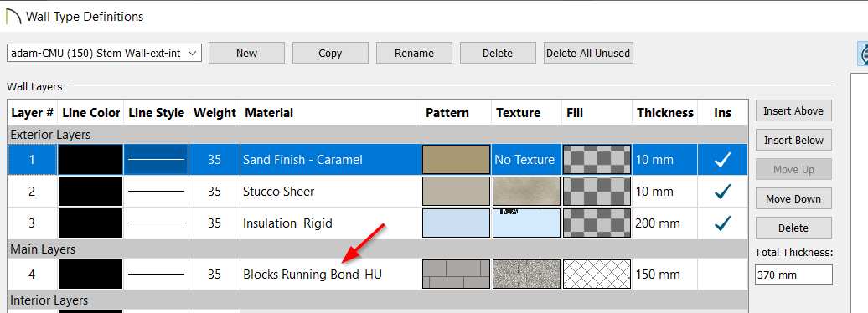Click the Delete All Unused button
Viewport: 868px width, 313px height.
pyautogui.click(x=588, y=53)
